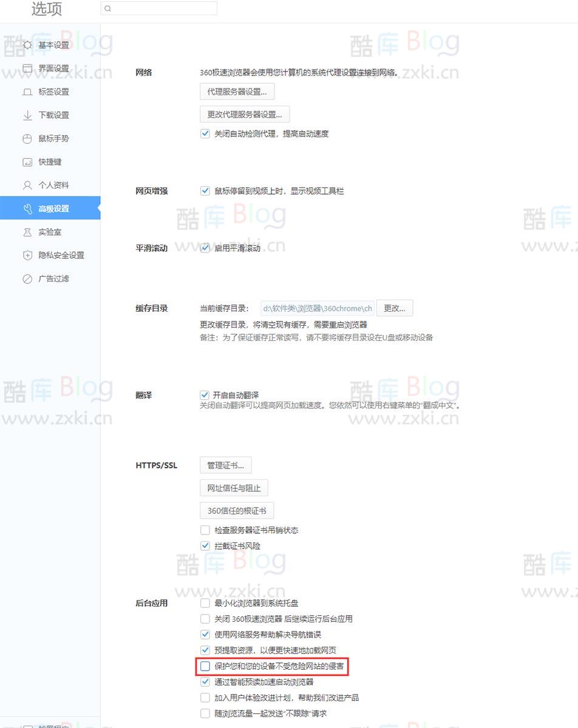Click the search box at the top
The image size is (578, 728).
click(x=158, y=8)
